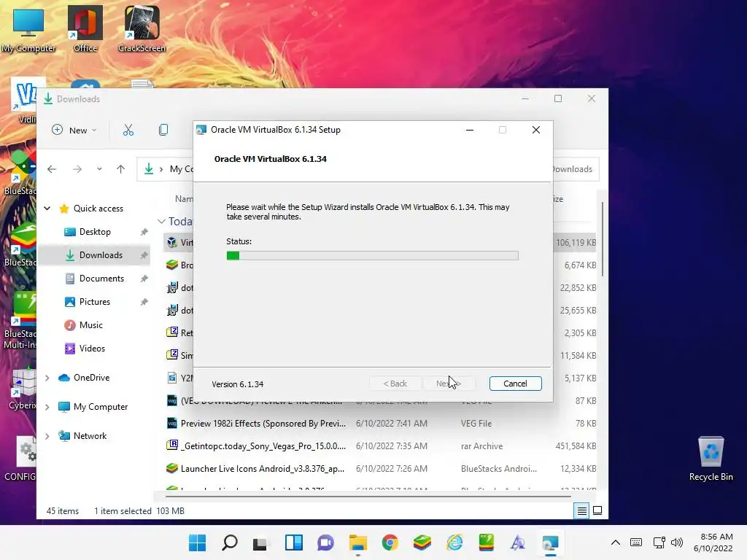Open taskbar Search
The width and height of the screenshot is (747, 560).
click(230, 542)
